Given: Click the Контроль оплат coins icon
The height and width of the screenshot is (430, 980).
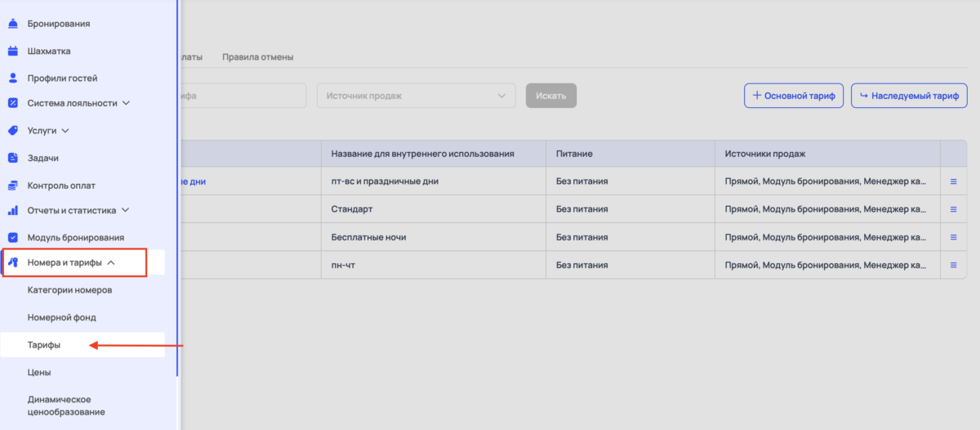Looking at the screenshot, I should click(13, 186).
